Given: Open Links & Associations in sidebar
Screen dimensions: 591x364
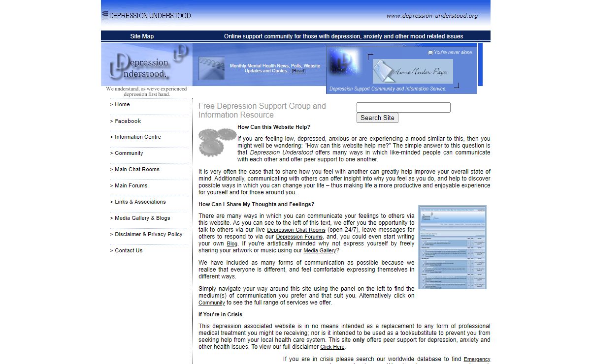Looking at the screenshot, I should 140,202.
